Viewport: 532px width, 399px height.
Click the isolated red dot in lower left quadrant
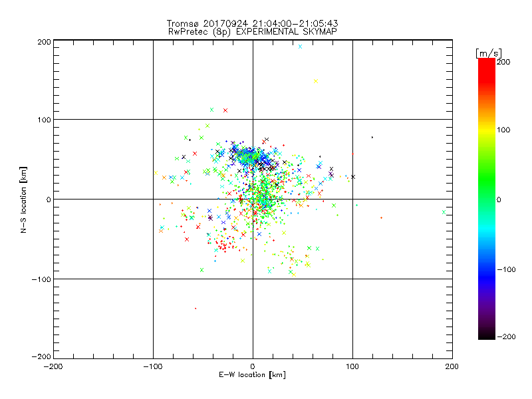[x=196, y=309]
